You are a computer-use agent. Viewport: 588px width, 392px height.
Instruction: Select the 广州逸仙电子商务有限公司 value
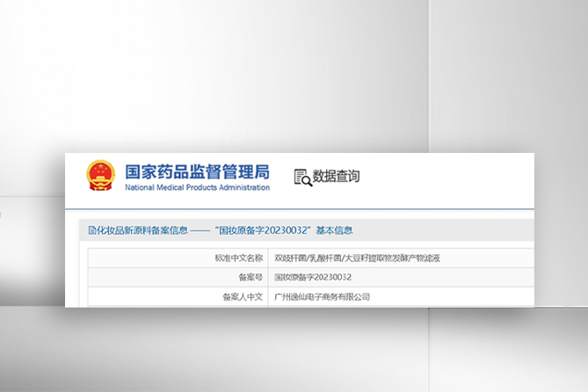[322, 297]
